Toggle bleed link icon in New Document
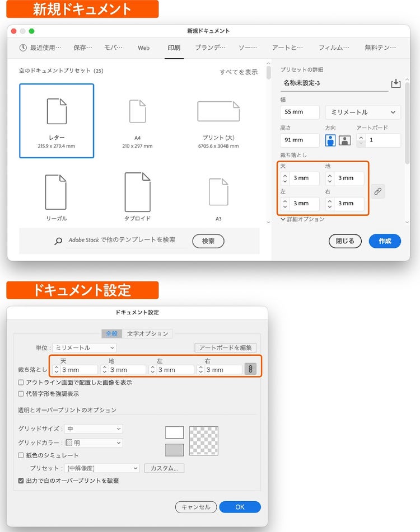The image size is (420, 532). point(377,191)
